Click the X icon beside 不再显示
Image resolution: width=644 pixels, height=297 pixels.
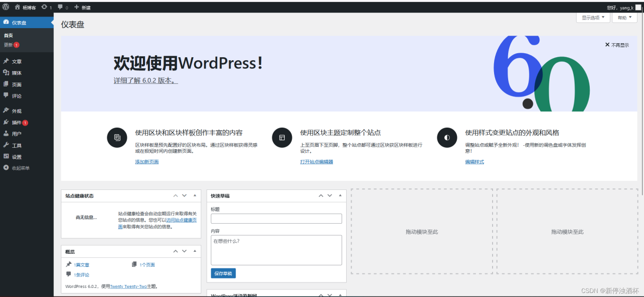point(607,45)
